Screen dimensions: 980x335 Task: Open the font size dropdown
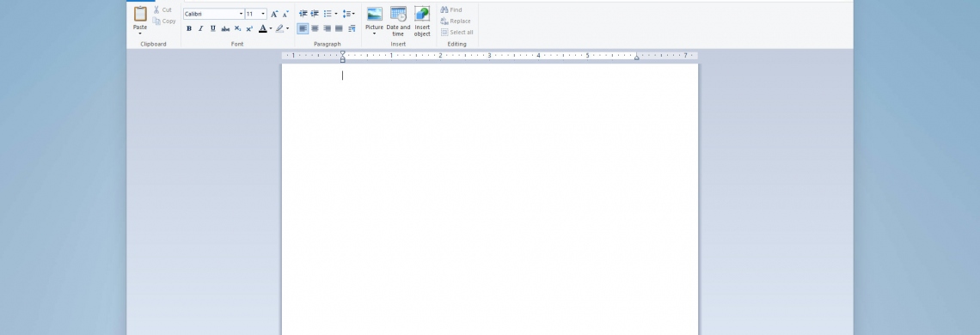263,14
